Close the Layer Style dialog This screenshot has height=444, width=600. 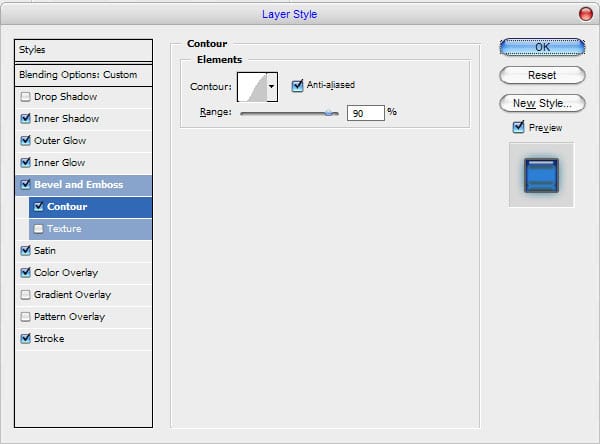click(584, 14)
